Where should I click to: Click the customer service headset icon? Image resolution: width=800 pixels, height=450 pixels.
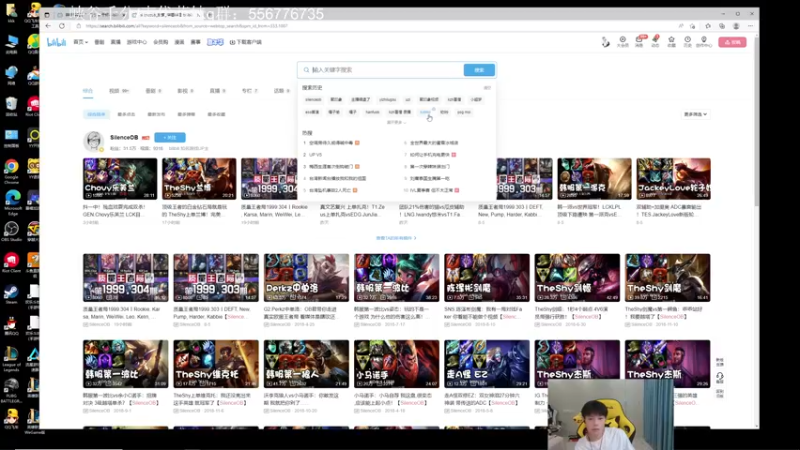tap(719, 377)
